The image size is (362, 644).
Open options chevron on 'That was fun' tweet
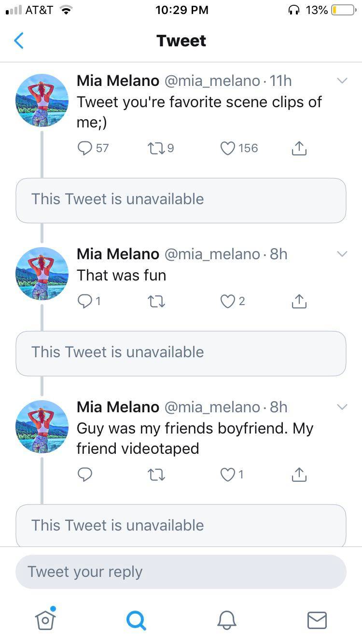tap(342, 254)
